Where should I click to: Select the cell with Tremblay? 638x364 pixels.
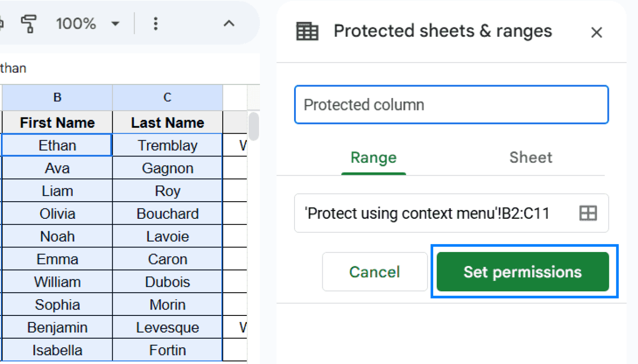pyautogui.click(x=167, y=145)
